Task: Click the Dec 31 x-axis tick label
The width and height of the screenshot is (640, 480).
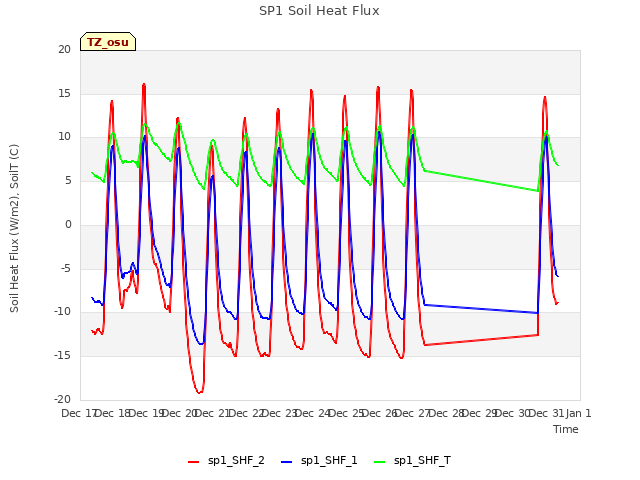Action: point(546,413)
